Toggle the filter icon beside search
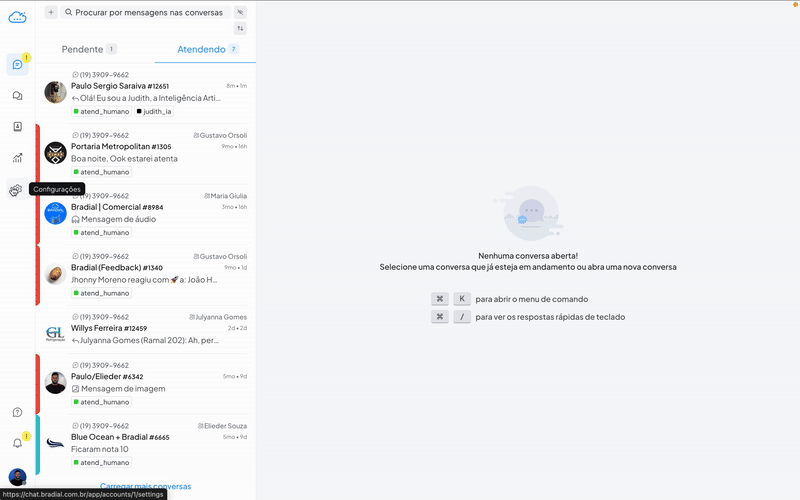Screen dimensions: 800x500 [x=240, y=12]
